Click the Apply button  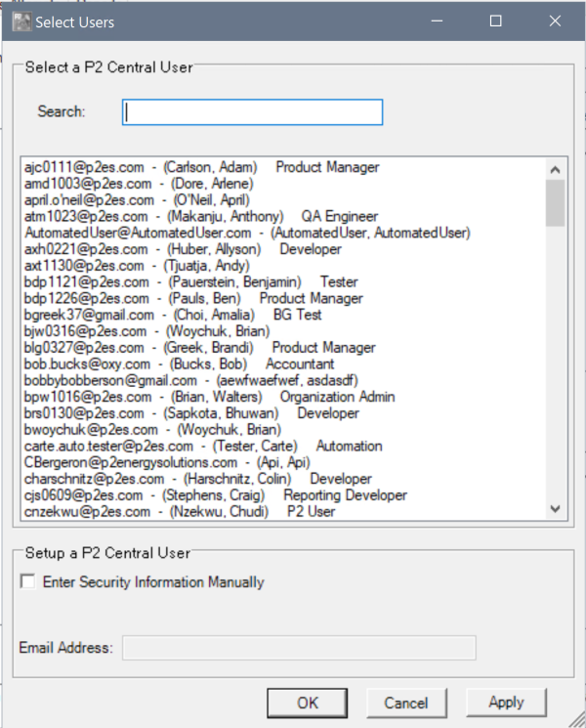point(506,703)
